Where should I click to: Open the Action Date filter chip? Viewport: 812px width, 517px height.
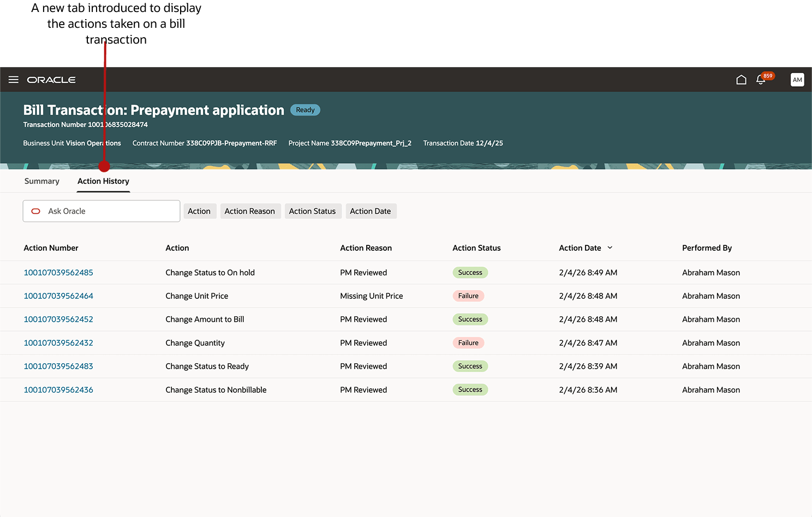coord(371,211)
